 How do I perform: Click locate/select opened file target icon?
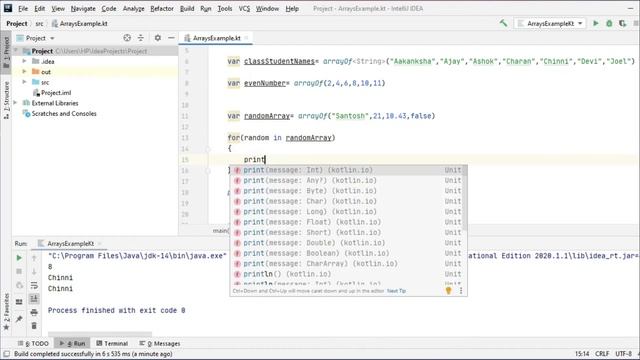point(127,38)
